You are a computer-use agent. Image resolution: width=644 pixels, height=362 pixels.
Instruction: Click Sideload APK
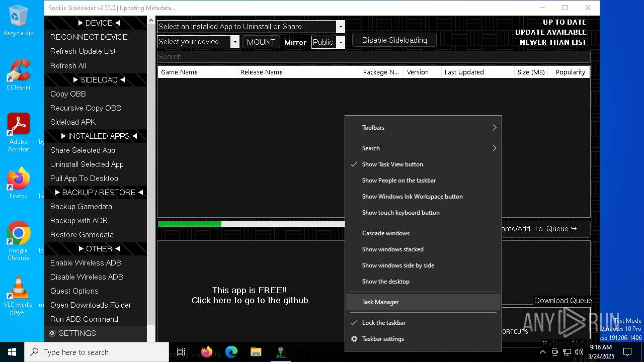[96, 122]
